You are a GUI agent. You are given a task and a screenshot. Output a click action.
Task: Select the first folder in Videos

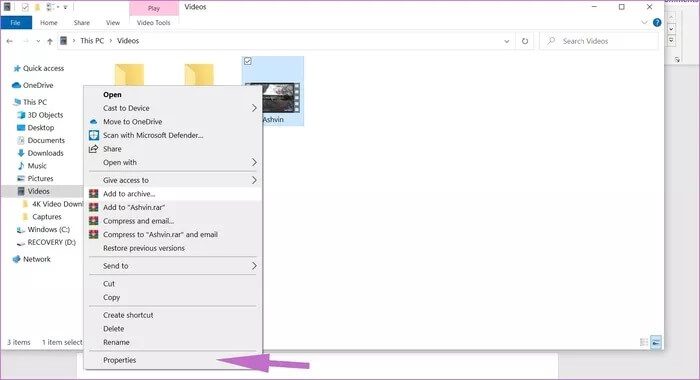point(129,75)
